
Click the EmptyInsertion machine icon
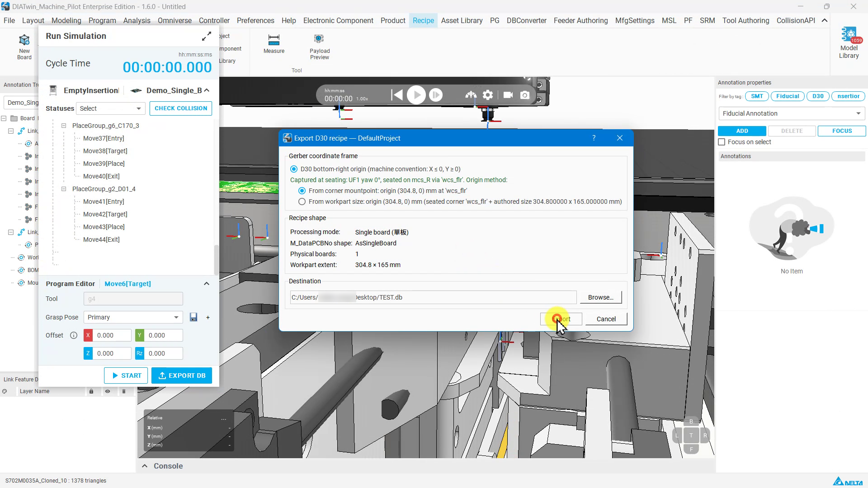click(x=53, y=90)
